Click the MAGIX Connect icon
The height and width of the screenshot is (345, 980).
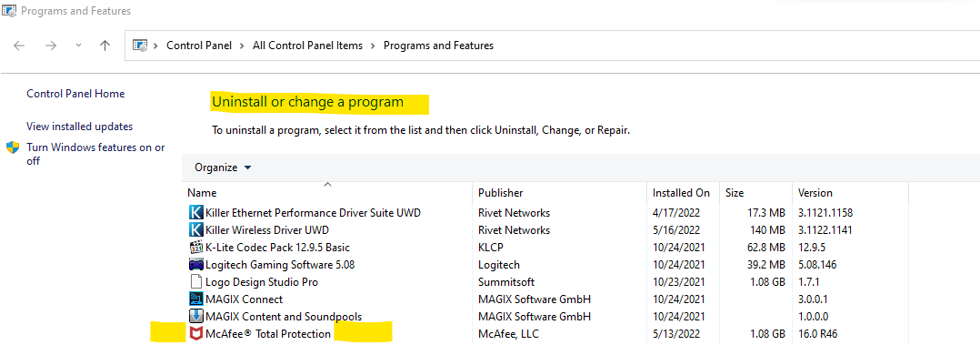[195, 299]
